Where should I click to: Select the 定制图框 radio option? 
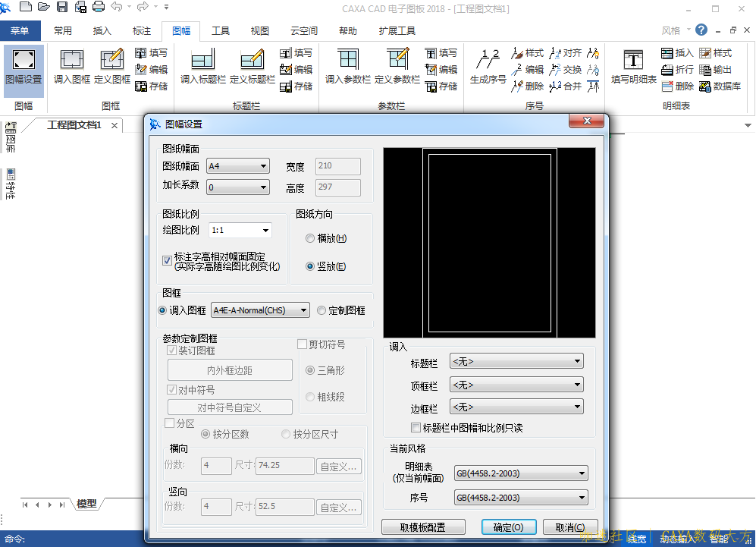(322, 310)
